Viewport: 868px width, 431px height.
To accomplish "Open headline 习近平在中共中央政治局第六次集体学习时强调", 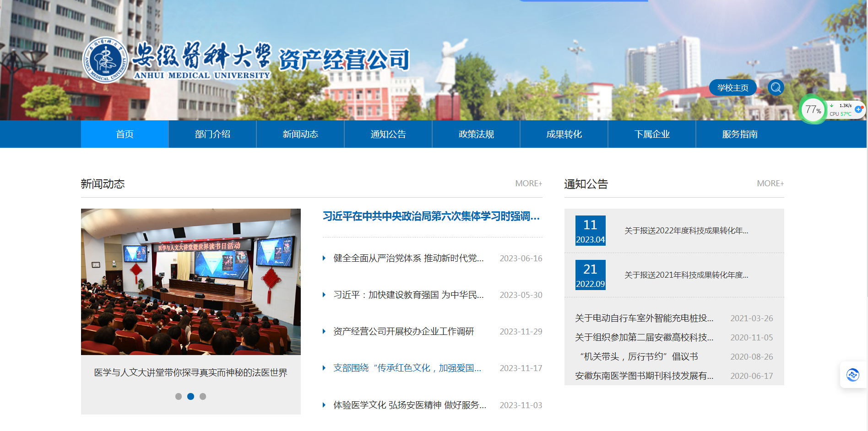I will pyautogui.click(x=431, y=216).
